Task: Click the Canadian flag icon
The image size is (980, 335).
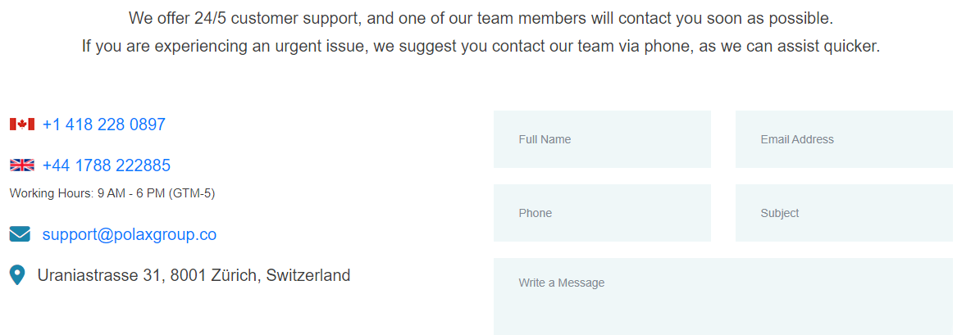Action: (22, 124)
